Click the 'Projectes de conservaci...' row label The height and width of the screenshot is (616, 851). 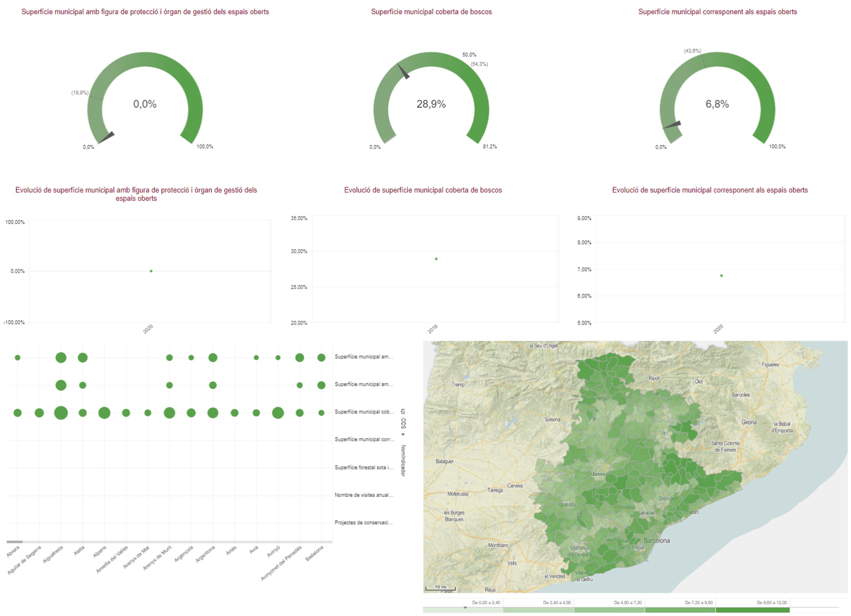coord(363,523)
